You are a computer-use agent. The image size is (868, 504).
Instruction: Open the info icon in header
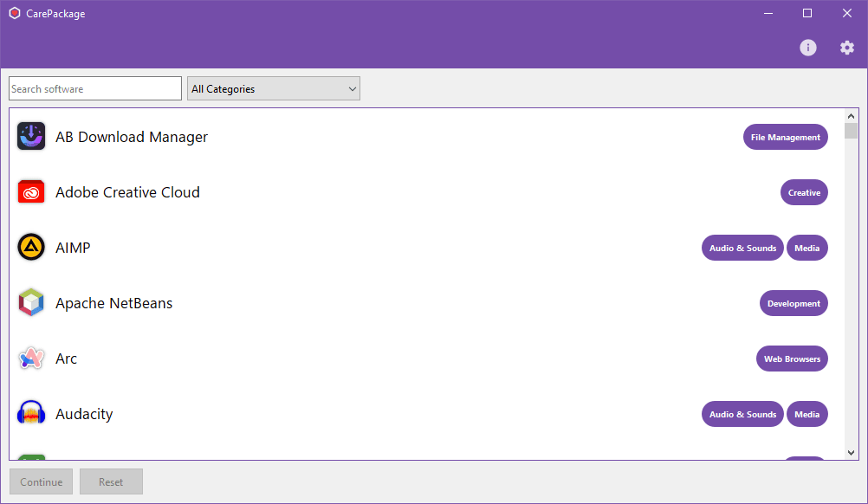[807, 48]
